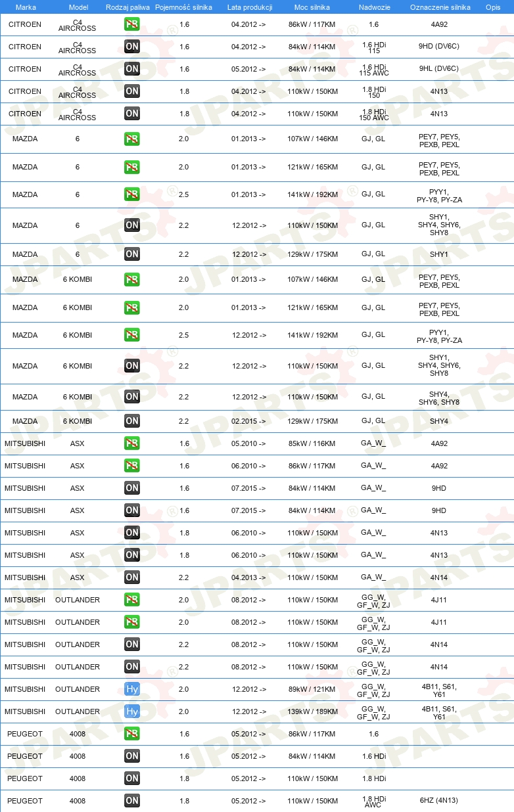Image resolution: width=514 pixels, height=812 pixels.
Task: Click the 129kW / 175KM cell in the Mazda 6 SHY1 row
Action: tap(312, 254)
